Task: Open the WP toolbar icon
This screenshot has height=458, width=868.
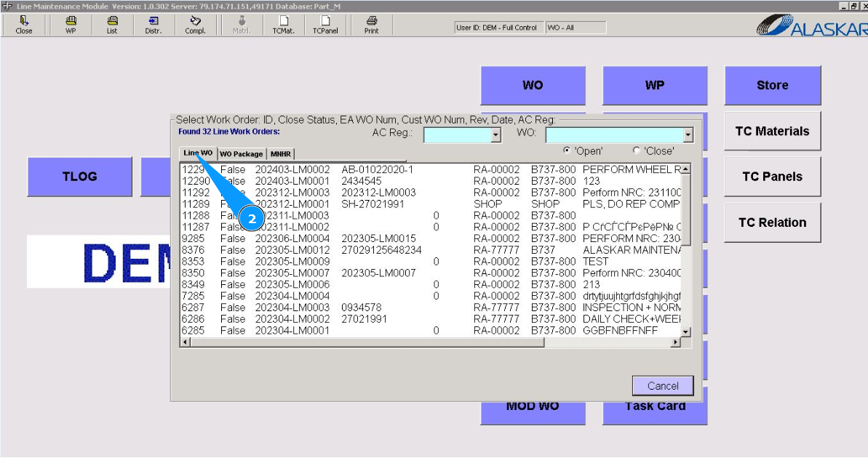Action: (x=71, y=25)
